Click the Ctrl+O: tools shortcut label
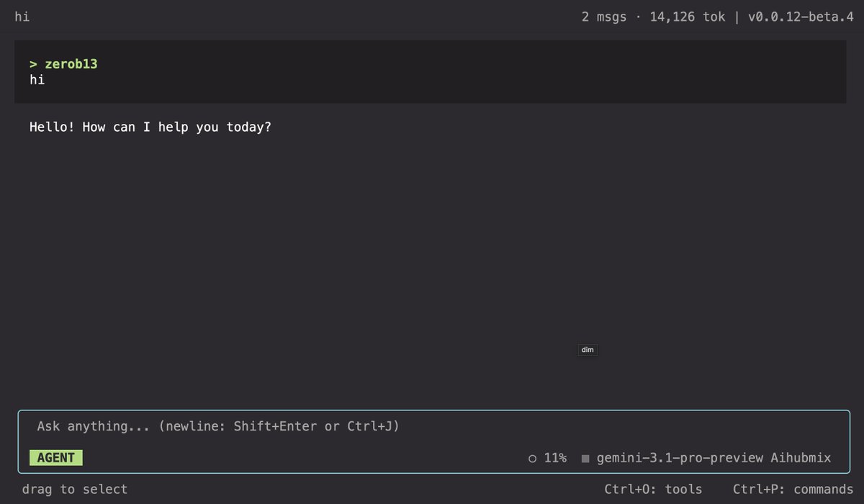This screenshot has width=864, height=504. click(x=654, y=489)
